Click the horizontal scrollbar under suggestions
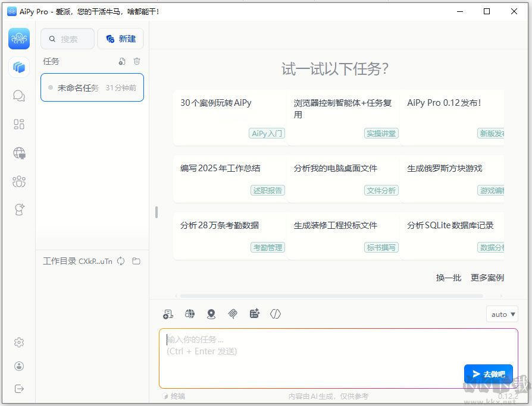The image size is (532, 406). pyautogui.click(x=331, y=296)
